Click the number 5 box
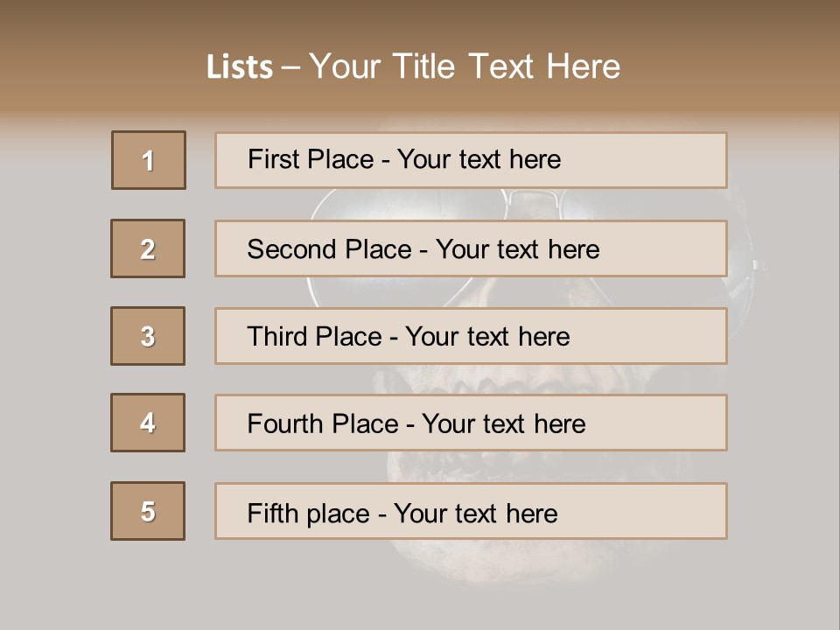Viewport: 840px width, 630px height. click(148, 511)
